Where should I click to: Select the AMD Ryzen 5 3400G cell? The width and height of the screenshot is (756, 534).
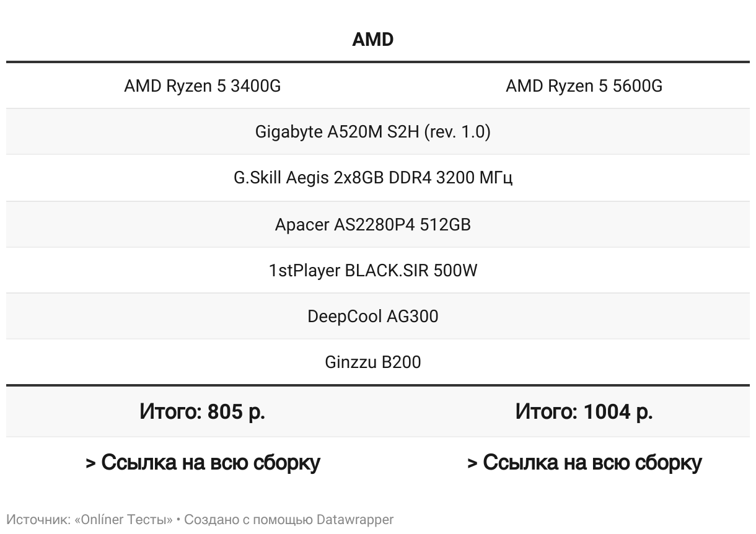click(202, 86)
